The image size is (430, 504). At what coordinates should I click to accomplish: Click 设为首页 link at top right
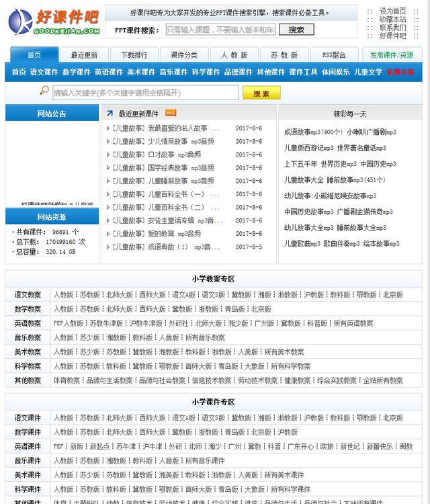(x=393, y=11)
